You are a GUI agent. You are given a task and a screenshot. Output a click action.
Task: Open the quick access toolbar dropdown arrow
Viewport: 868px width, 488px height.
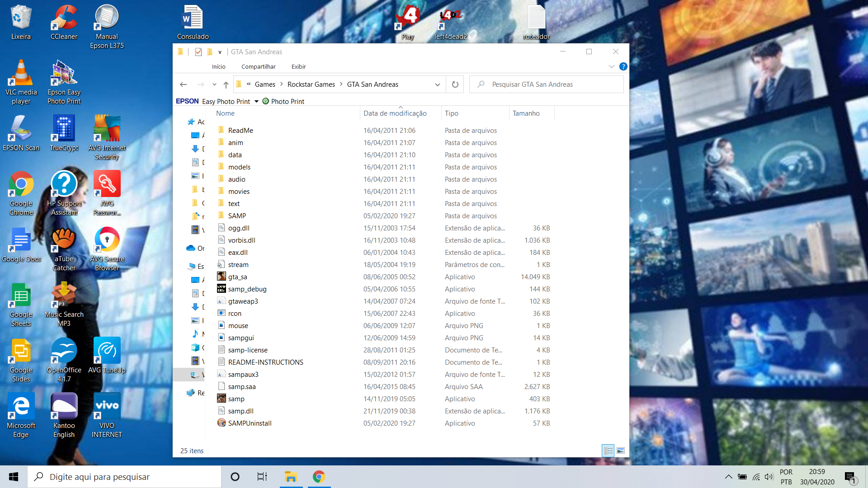220,52
